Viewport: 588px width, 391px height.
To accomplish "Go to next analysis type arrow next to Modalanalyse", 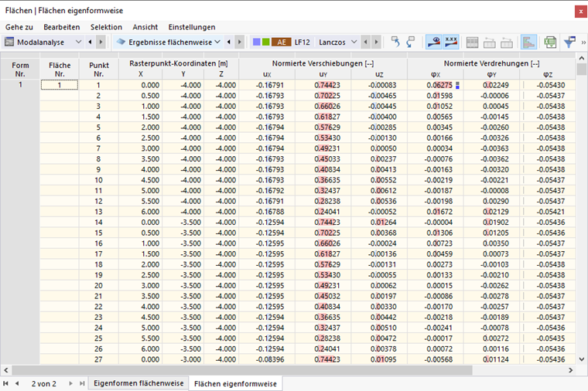I will [101, 42].
